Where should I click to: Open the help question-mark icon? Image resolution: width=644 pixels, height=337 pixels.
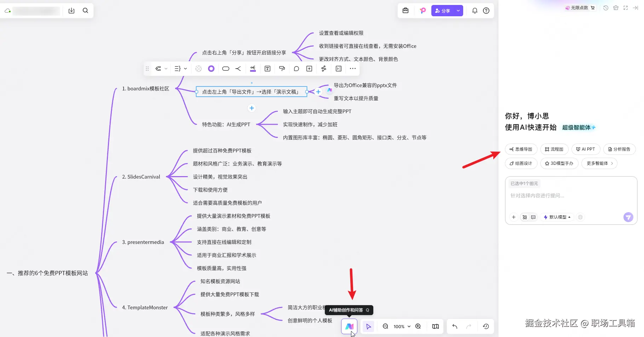(x=486, y=11)
